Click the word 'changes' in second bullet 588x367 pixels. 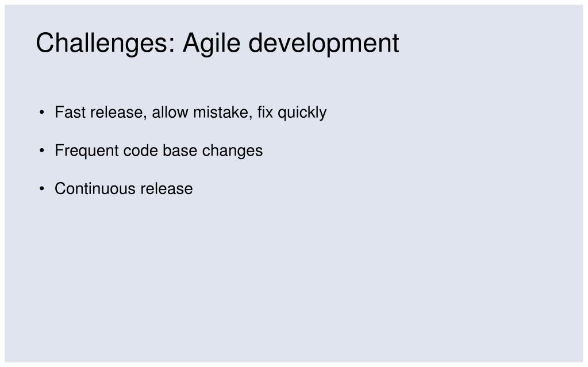tap(233, 150)
